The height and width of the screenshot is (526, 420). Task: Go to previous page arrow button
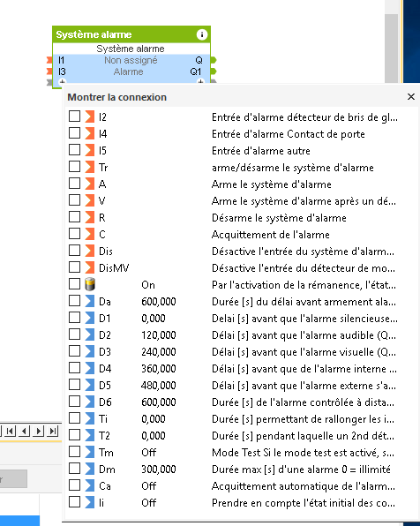[24, 431]
